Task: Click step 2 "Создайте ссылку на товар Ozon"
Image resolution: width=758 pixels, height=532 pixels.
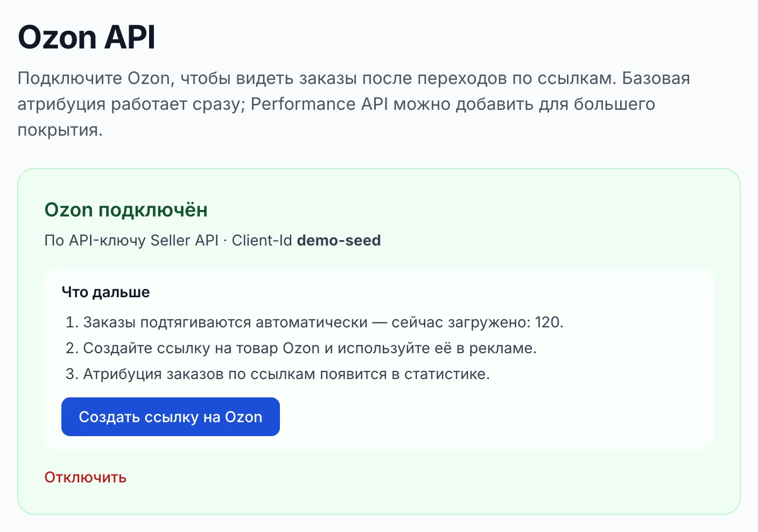Action: [x=301, y=348]
